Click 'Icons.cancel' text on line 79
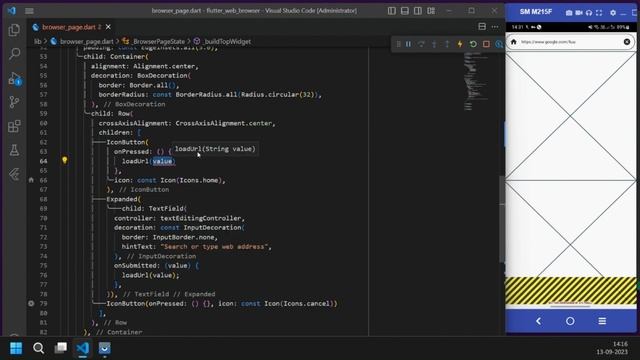Image resolution: width=640 pixels, height=360 pixels. [307, 304]
